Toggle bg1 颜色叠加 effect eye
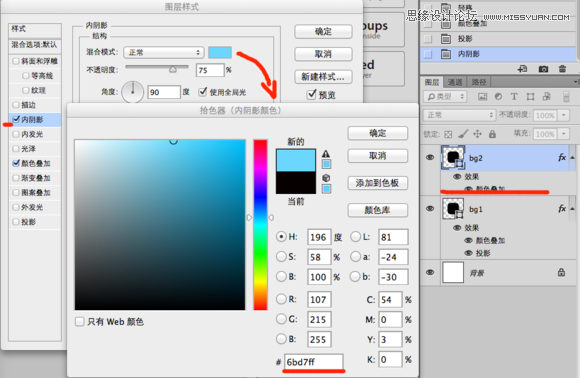Image resolution: width=580 pixels, height=378 pixels. [x=468, y=240]
